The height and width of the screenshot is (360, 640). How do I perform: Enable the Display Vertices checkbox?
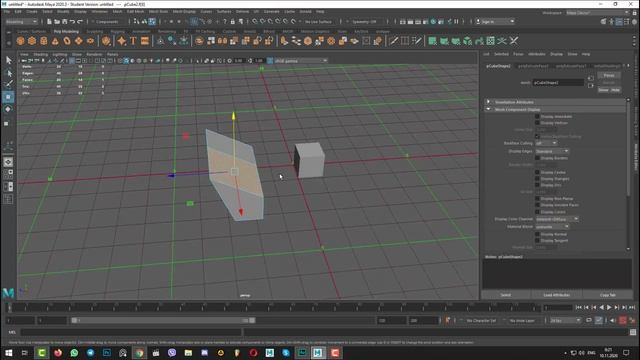(x=537, y=122)
